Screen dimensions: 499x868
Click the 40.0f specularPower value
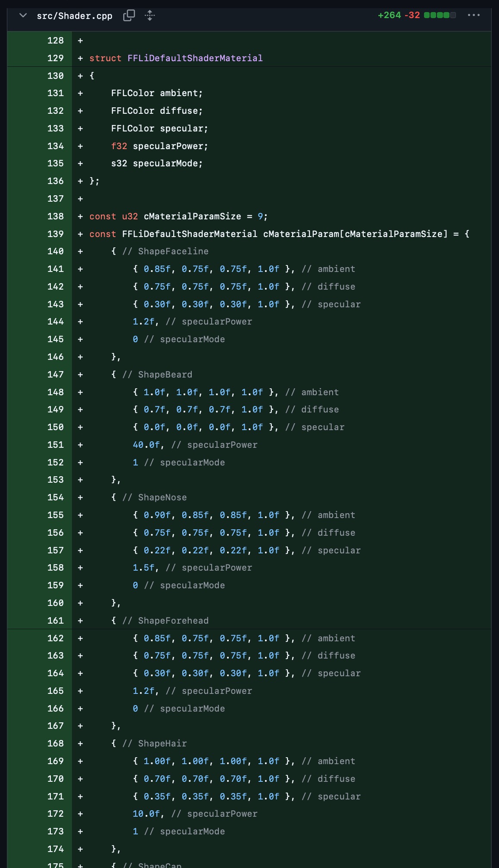point(148,445)
